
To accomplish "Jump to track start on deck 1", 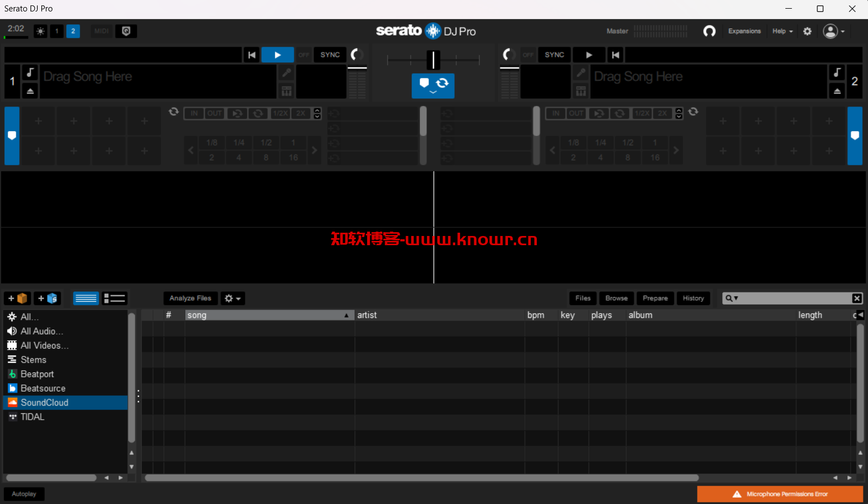I will (x=251, y=55).
